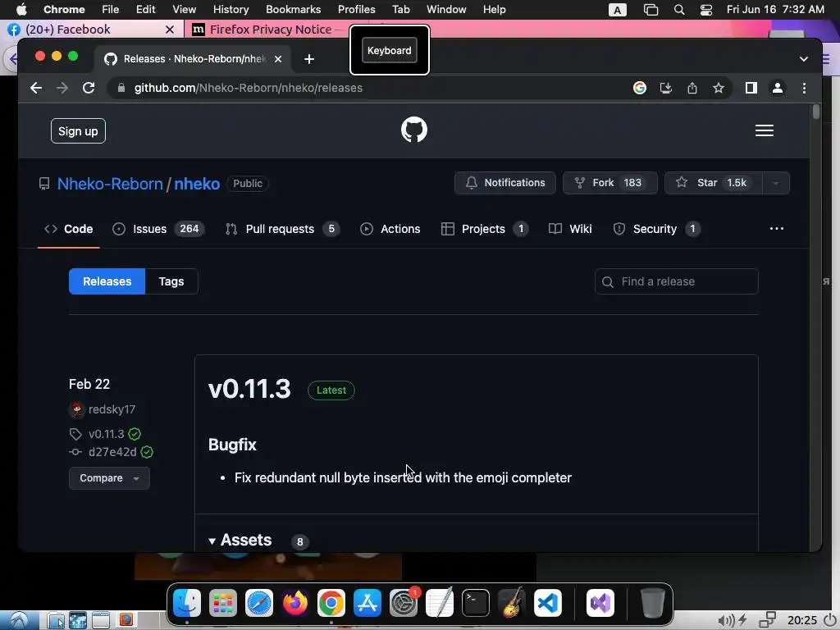The height and width of the screenshot is (630, 840).
Task: Click the page vertical scrollbar thumb
Action: coord(816,112)
